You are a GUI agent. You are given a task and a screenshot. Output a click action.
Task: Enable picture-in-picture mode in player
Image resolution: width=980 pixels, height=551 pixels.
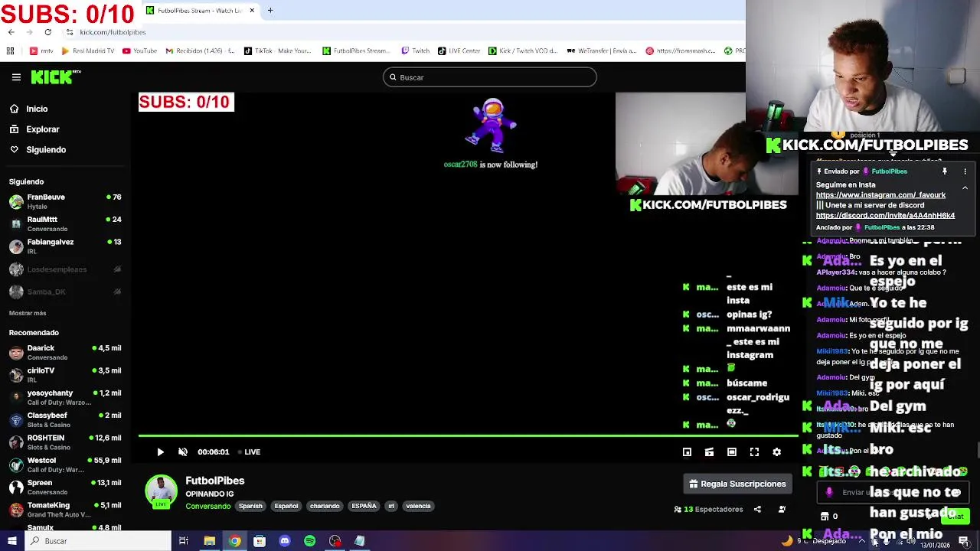[687, 452]
